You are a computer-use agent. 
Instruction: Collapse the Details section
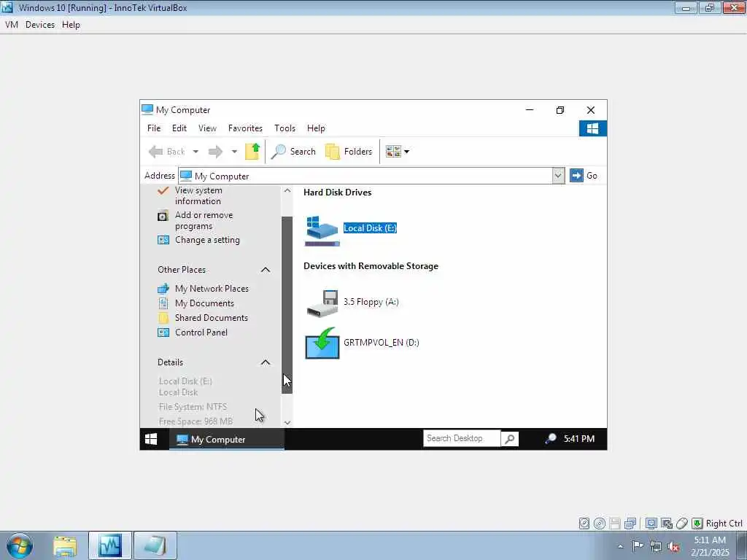click(266, 362)
